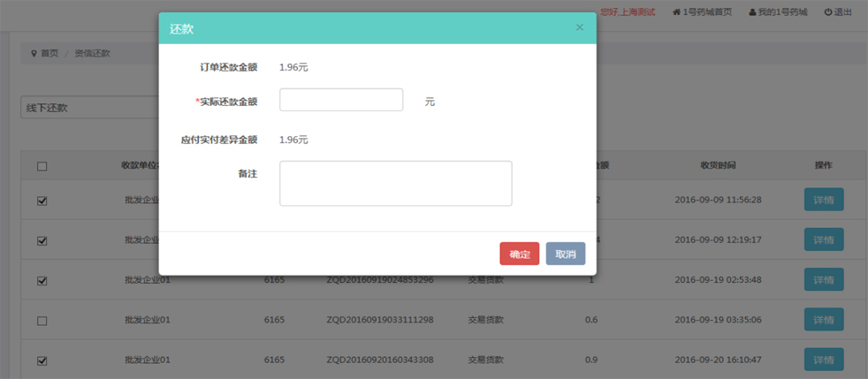Check the unchecked 2016-09-19 03:35:06 row checkbox

pos(42,321)
